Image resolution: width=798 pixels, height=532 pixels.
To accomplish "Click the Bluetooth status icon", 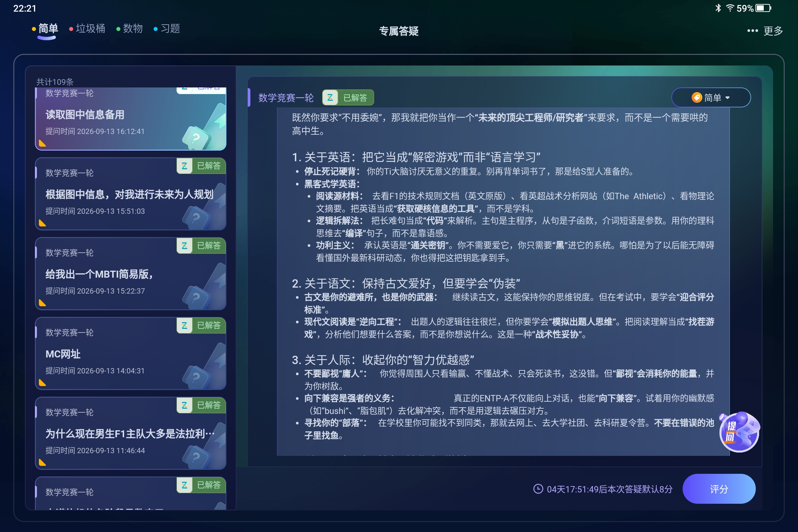I will point(718,8).
